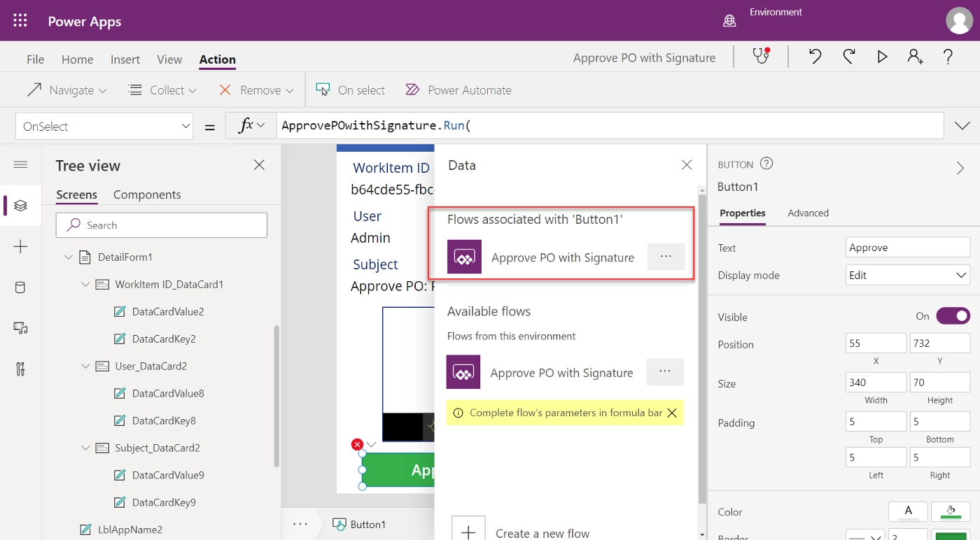The image size is (980, 540).
Task: Select DataCardValue9 in tree
Action: tap(168, 475)
